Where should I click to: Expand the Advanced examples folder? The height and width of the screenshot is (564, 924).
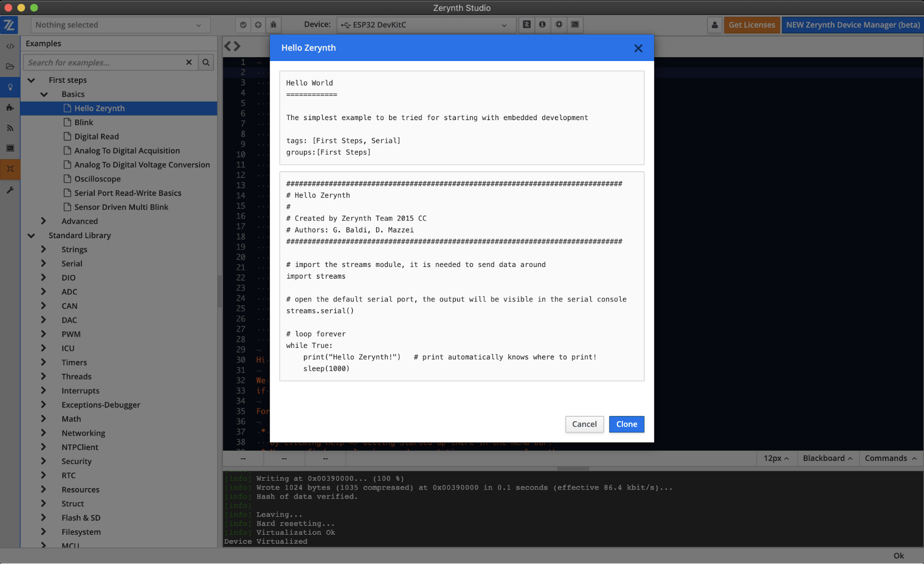[43, 221]
